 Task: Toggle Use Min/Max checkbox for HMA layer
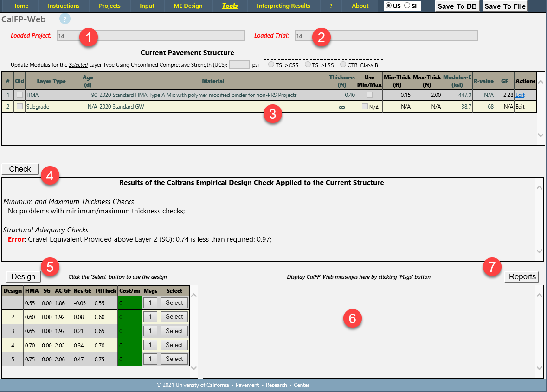369,95
